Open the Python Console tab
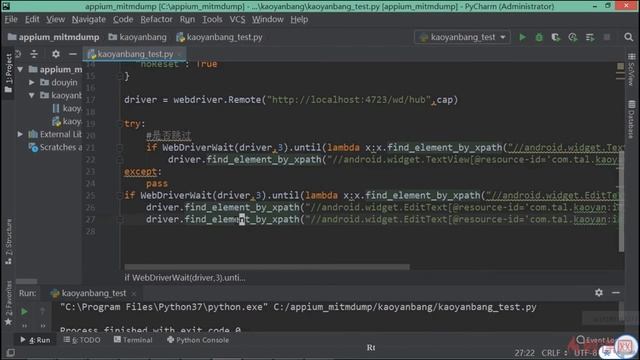This screenshot has height=360, width=640. (198, 340)
